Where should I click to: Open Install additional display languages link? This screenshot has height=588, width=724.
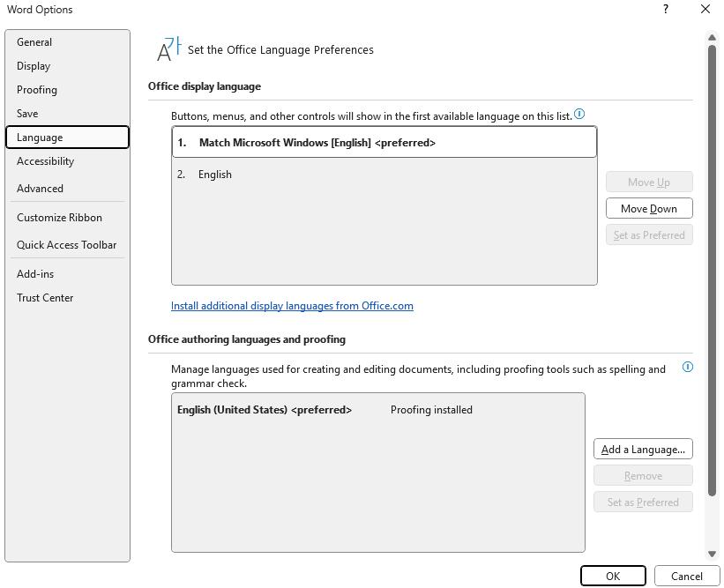click(292, 306)
